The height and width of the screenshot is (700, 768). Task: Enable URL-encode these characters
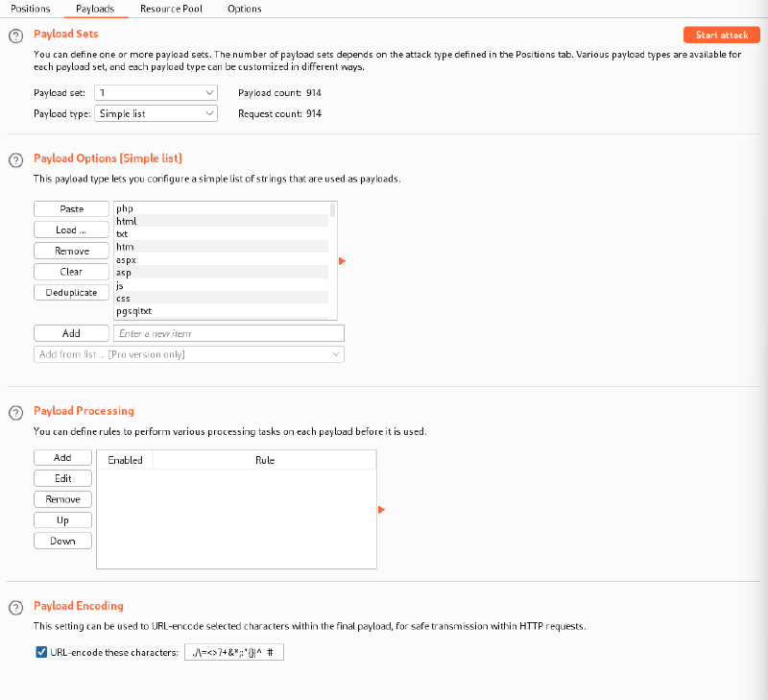[40, 651]
